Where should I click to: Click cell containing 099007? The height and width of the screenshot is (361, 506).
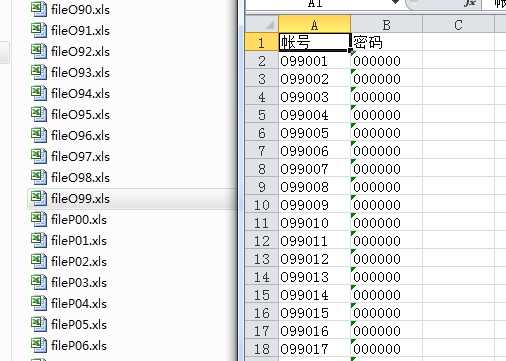(x=315, y=169)
